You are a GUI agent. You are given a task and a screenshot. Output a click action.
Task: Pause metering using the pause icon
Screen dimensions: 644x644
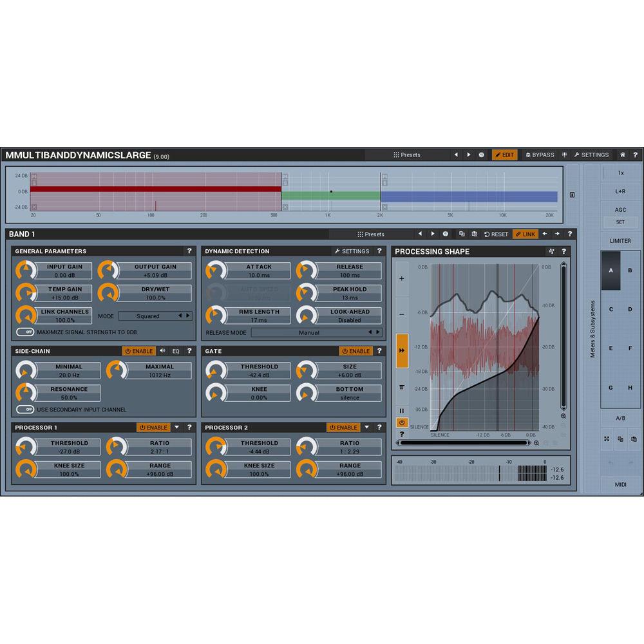click(402, 410)
